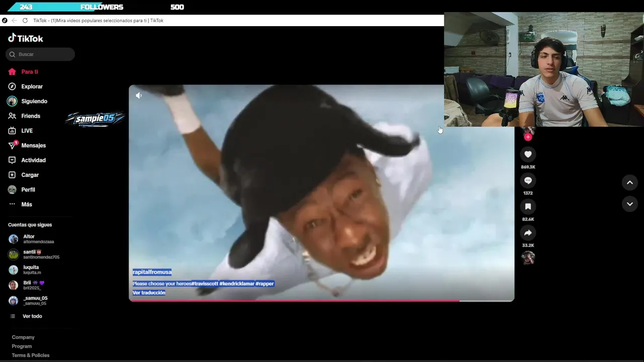Expand Terms & Policies footer section
Viewport: 644px width, 362px height.
tap(31, 355)
